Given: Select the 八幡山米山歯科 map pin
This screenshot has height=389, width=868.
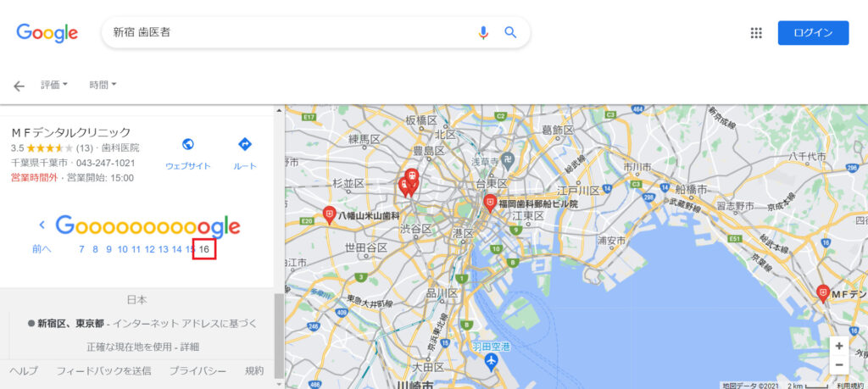Looking at the screenshot, I should pyautogui.click(x=330, y=214).
